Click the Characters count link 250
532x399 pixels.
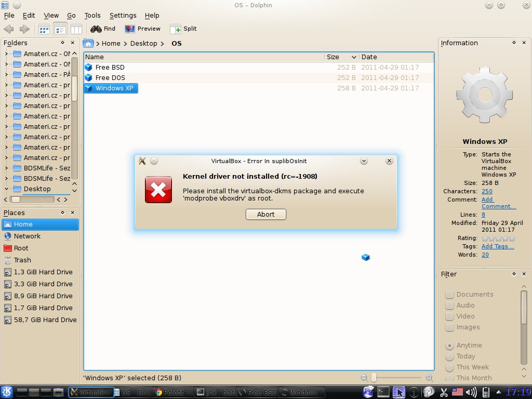[487, 191]
